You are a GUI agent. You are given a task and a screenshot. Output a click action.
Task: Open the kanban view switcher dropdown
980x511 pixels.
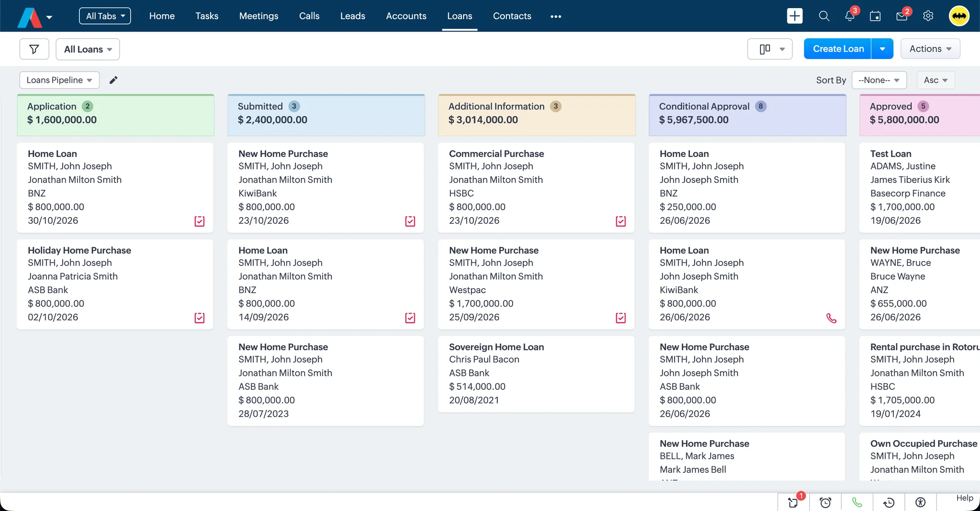pyautogui.click(x=770, y=49)
